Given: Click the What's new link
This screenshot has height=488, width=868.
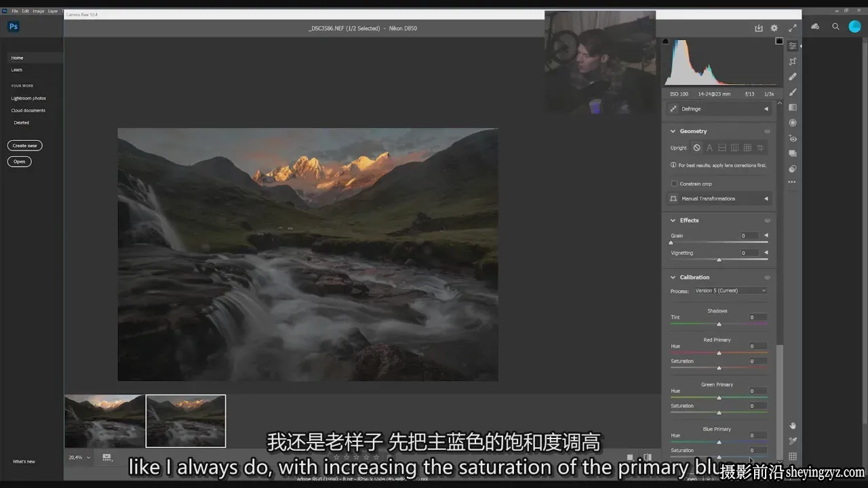Looking at the screenshot, I should (24, 462).
